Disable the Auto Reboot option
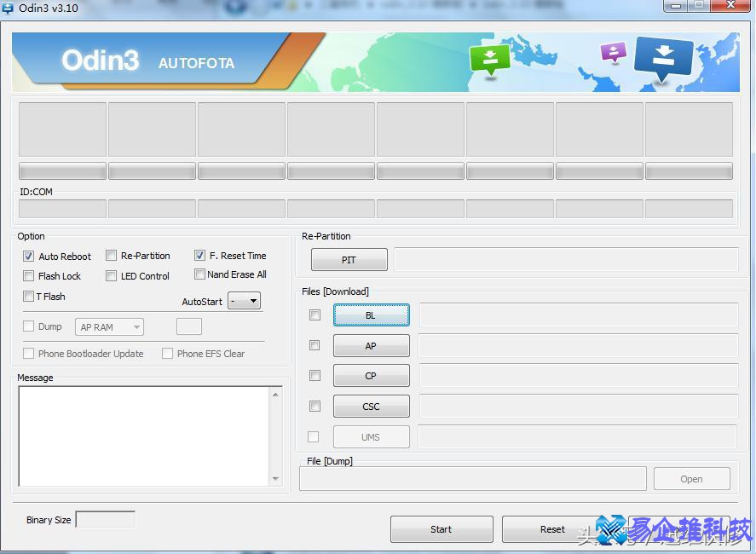Image resolution: width=756 pixels, height=554 pixels. tap(29, 256)
